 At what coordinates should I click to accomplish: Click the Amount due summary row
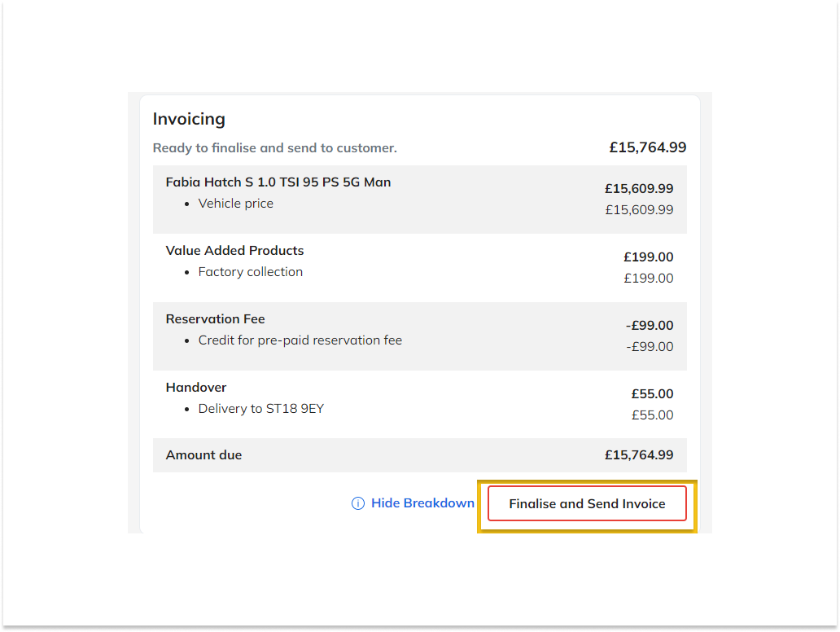203,454
